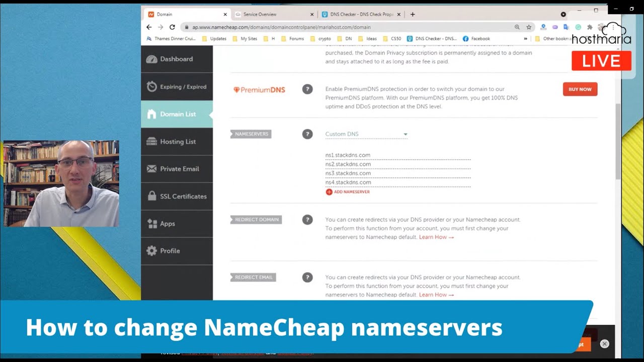Click the ns3.stackdns.com nameserver field
This screenshot has width=644, height=362.
(397, 173)
